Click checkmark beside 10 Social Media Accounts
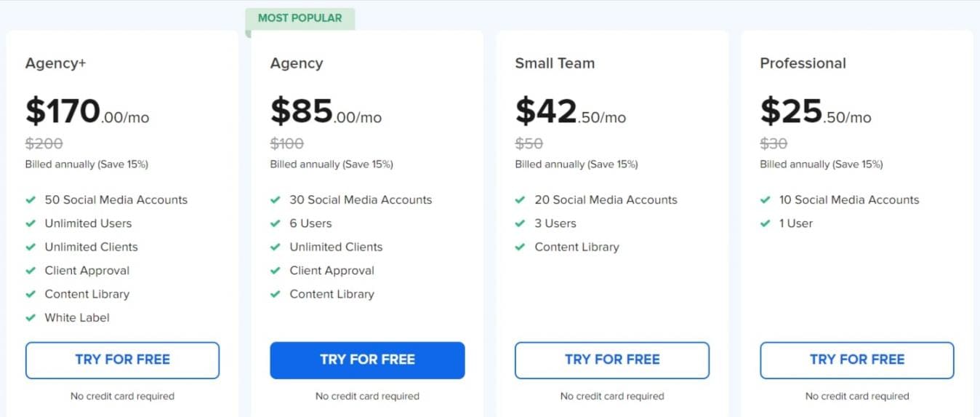 (765, 199)
